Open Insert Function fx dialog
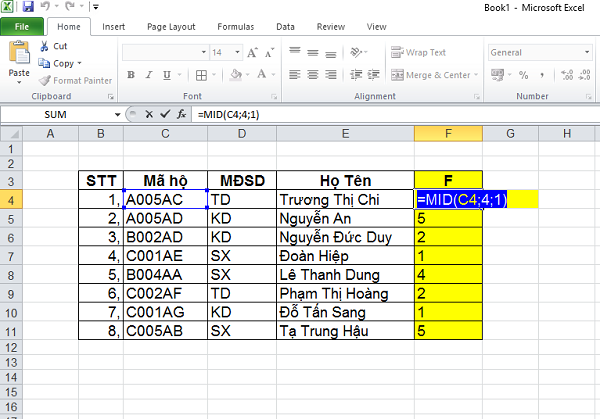Screen dimensions: 600x419 (x=181, y=115)
